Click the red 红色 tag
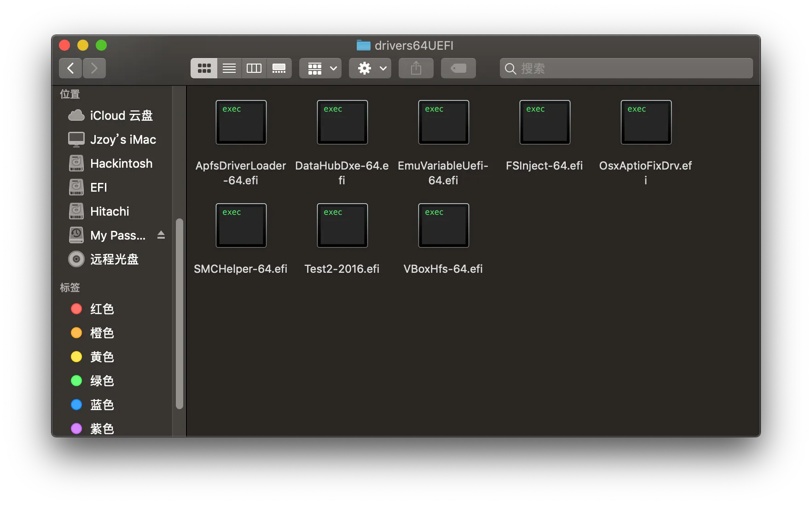The height and width of the screenshot is (505, 812). (101, 309)
